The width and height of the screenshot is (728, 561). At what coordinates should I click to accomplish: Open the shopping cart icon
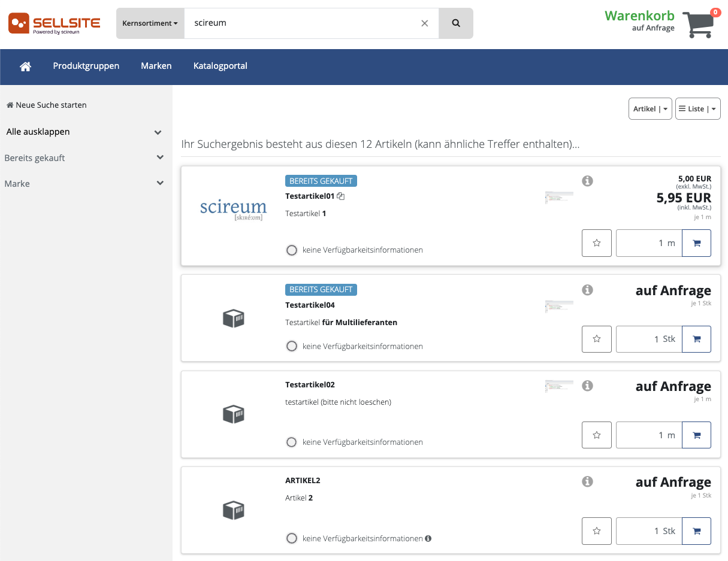[x=699, y=24]
